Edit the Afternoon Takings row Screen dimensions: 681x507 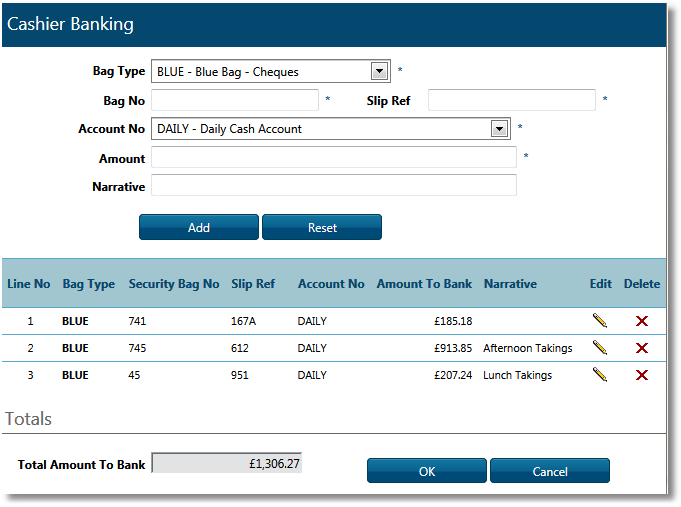point(600,348)
